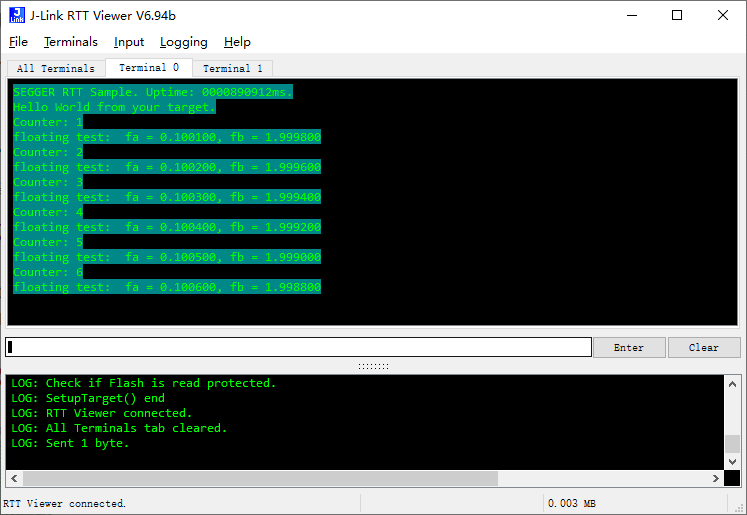This screenshot has width=747, height=515.
Task: Click the '0.003 MB' status bar value
Action: pyautogui.click(x=572, y=504)
